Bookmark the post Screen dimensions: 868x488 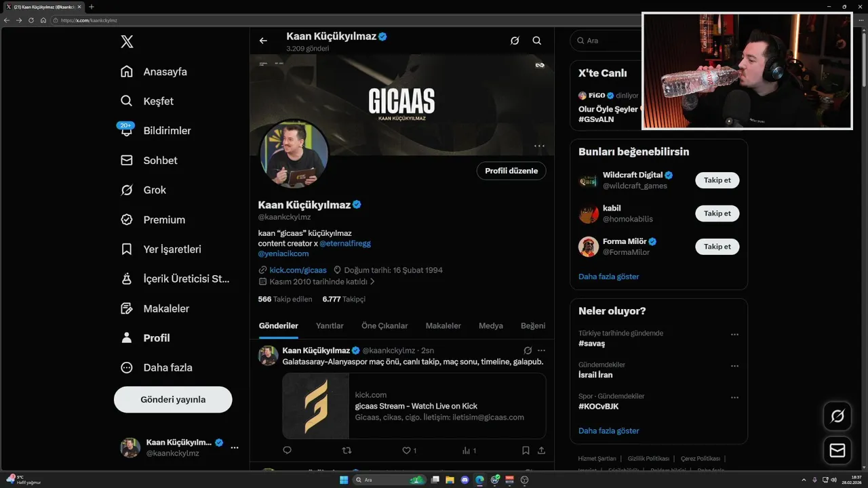pyautogui.click(x=526, y=450)
